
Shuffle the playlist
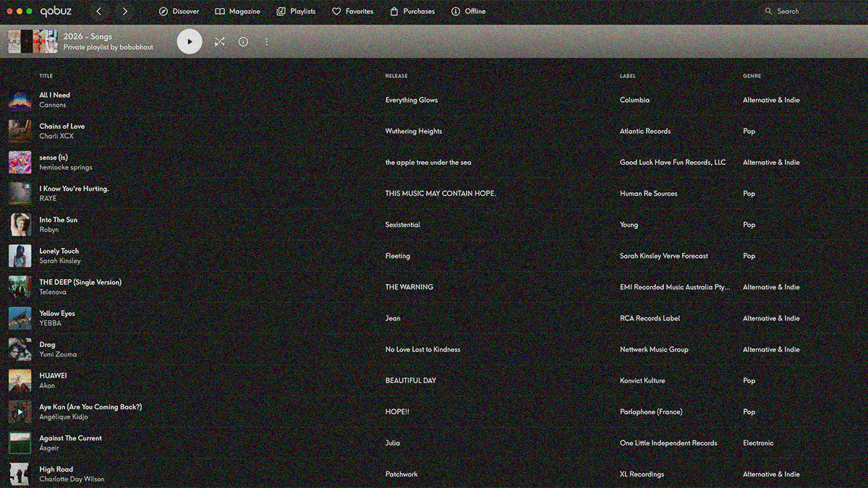point(220,42)
